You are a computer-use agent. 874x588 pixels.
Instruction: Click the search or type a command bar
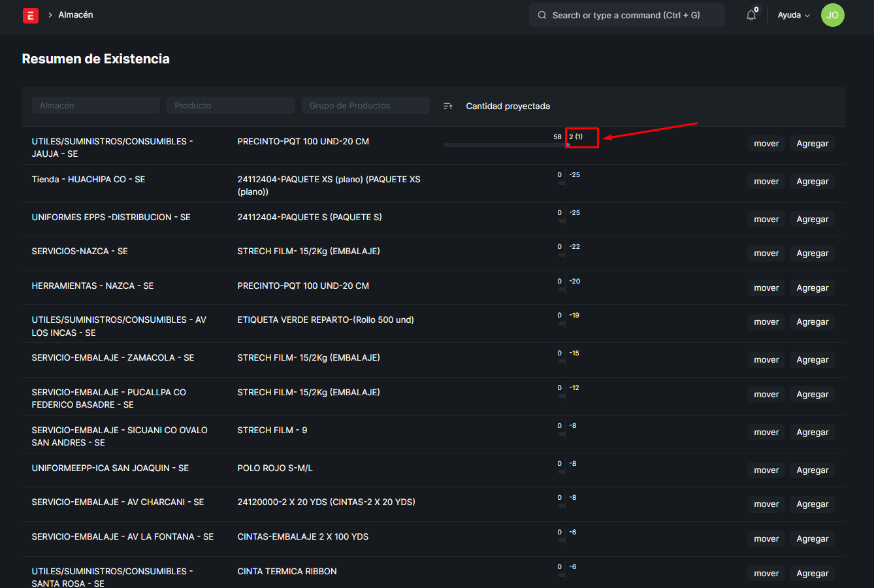pyautogui.click(x=627, y=15)
